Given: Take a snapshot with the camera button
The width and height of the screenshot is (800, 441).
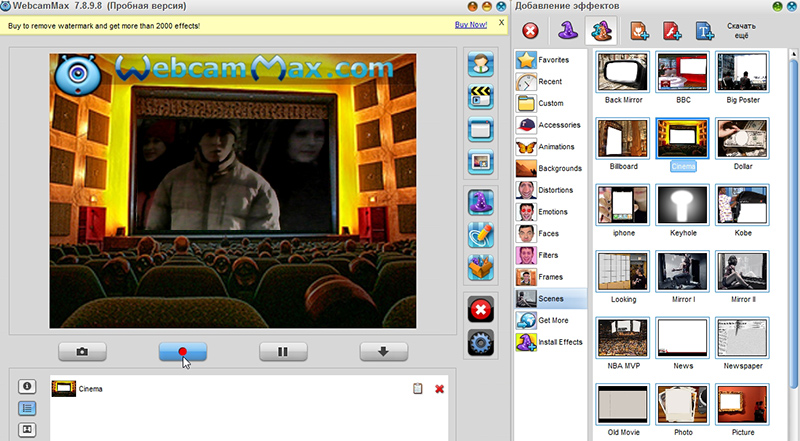Looking at the screenshot, I should [82, 352].
